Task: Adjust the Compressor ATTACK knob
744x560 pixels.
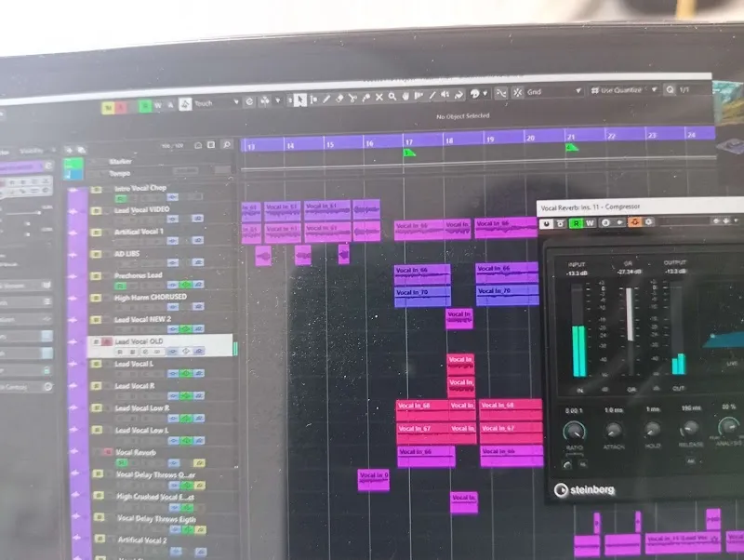Action: (x=614, y=430)
